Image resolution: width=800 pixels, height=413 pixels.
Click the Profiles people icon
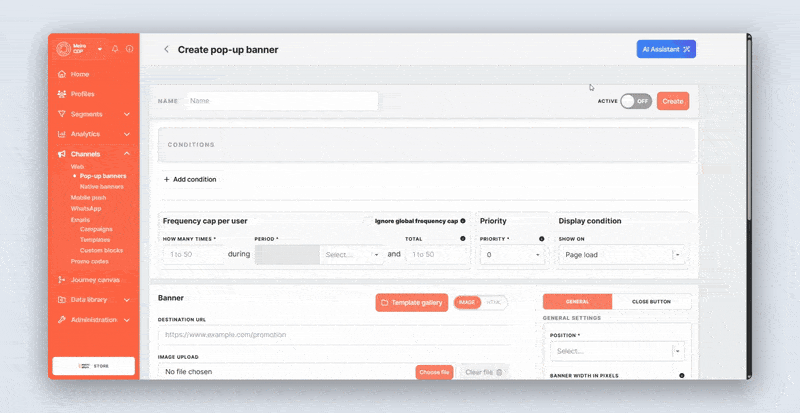(x=62, y=94)
